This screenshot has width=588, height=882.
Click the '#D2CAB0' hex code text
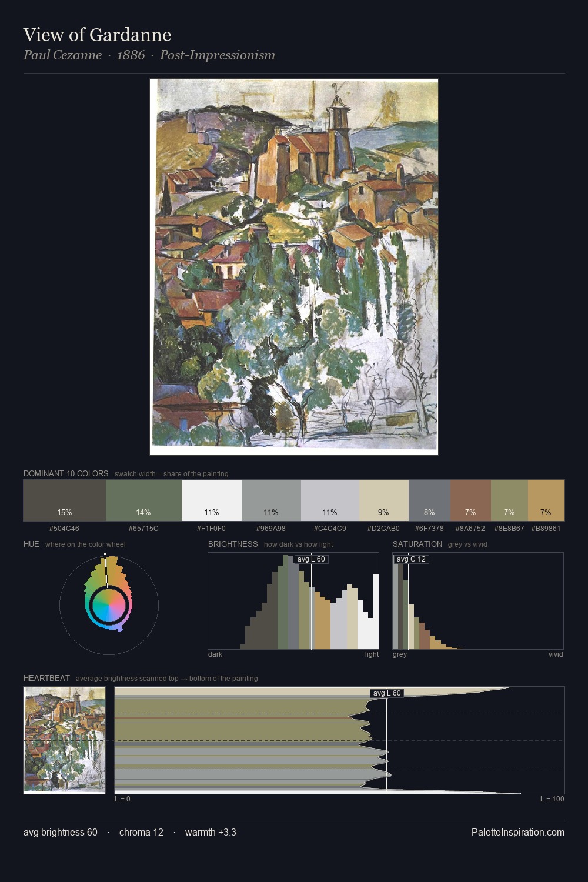click(383, 529)
